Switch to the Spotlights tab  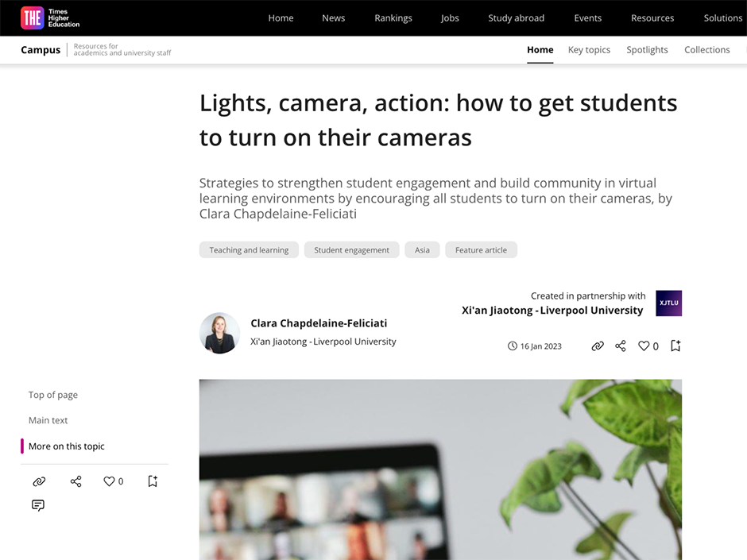(647, 50)
